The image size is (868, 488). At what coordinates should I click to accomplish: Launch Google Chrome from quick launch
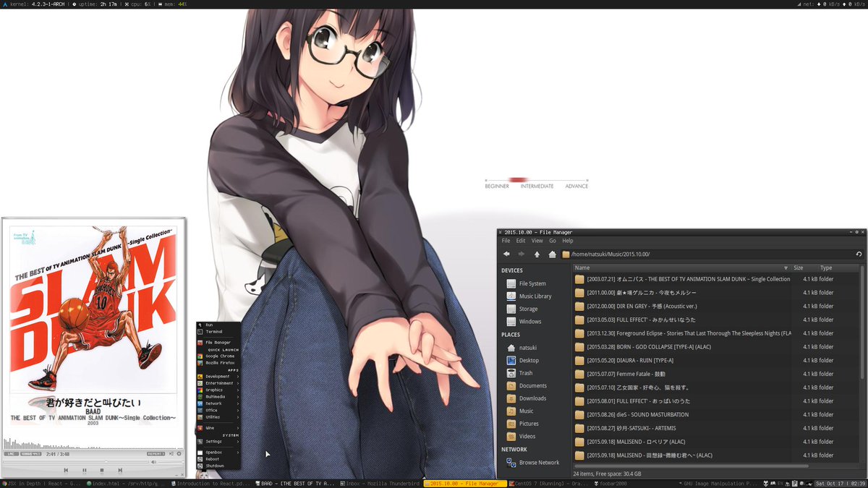pos(218,356)
